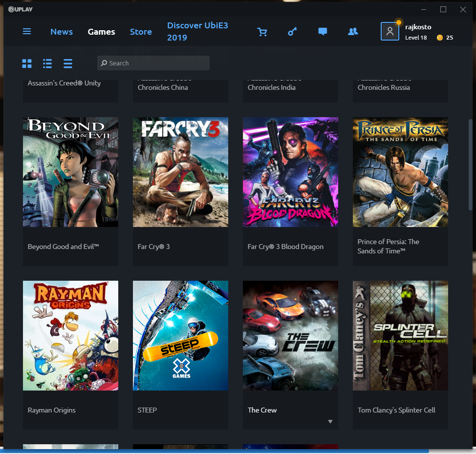The height and width of the screenshot is (454, 476).
Task: Open the Rayman Origins cover art
Action: point(70,335)
